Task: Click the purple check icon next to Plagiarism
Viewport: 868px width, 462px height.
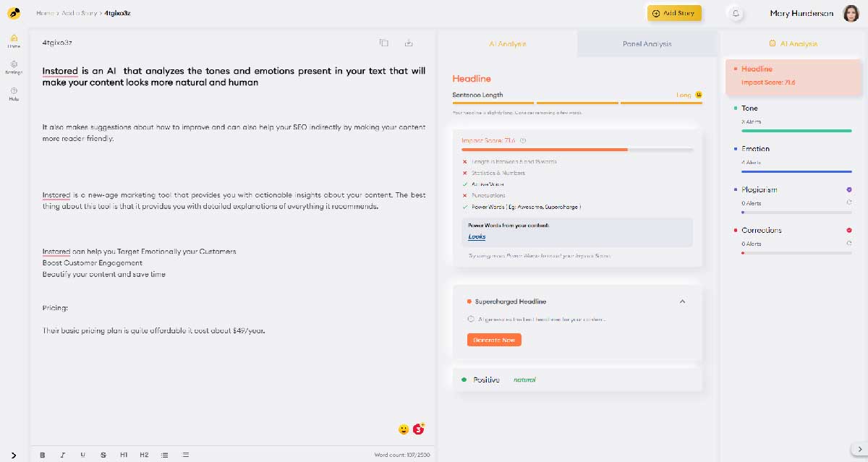Action: coord(848,189)
